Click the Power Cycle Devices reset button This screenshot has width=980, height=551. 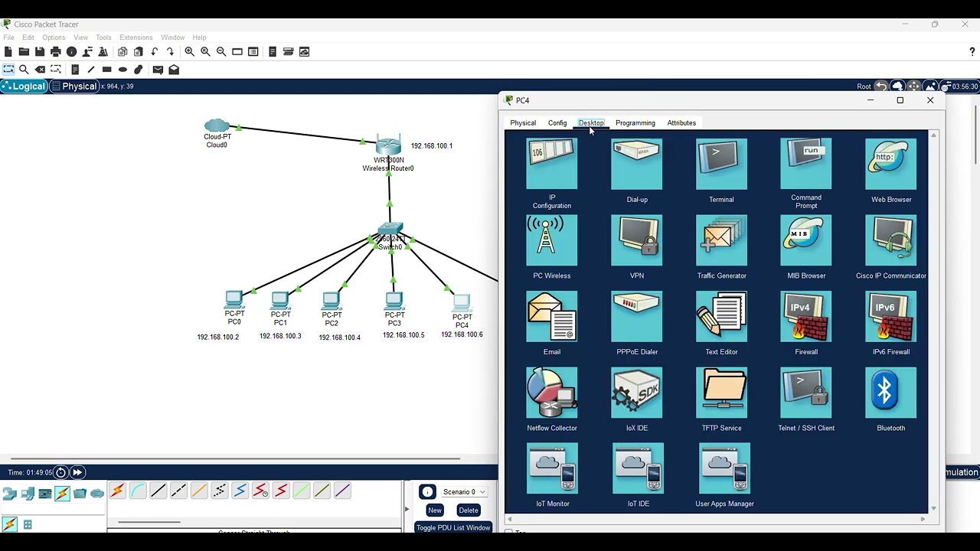click(61, 472)
